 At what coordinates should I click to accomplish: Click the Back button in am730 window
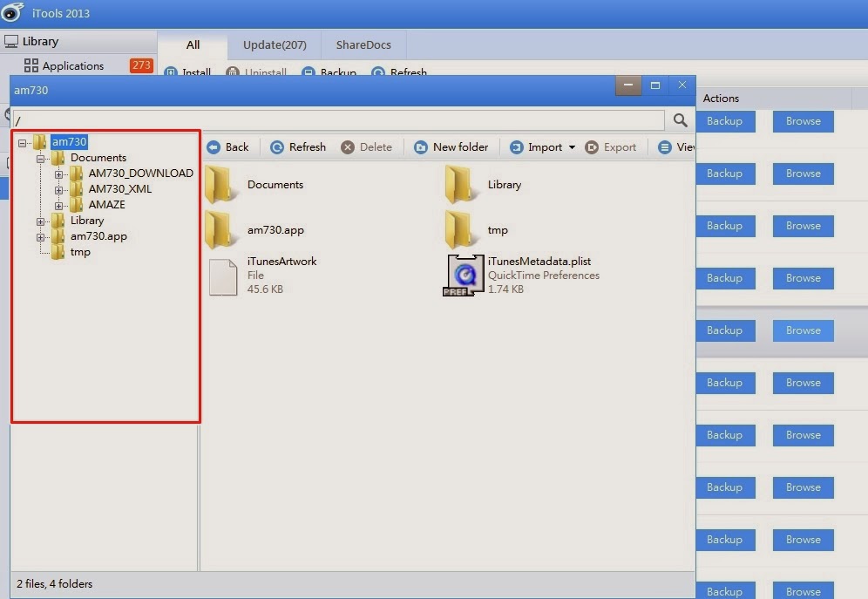pyautogui.click(x=227, y=147)
